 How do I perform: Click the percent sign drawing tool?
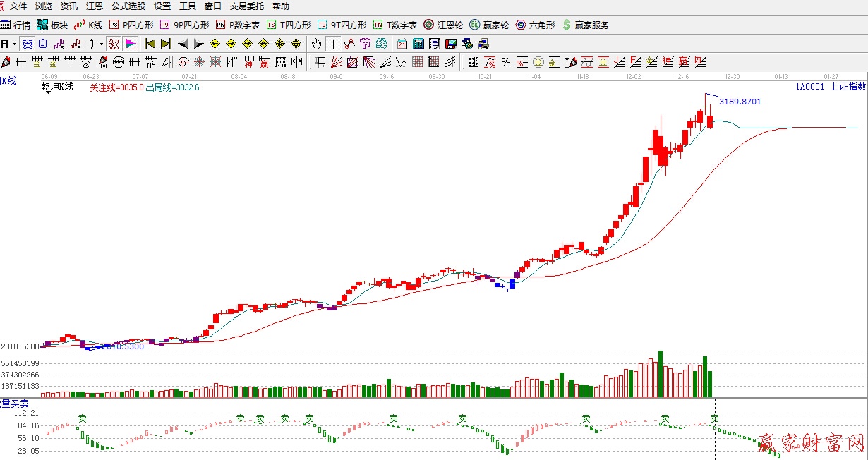[x=505, y=62]
